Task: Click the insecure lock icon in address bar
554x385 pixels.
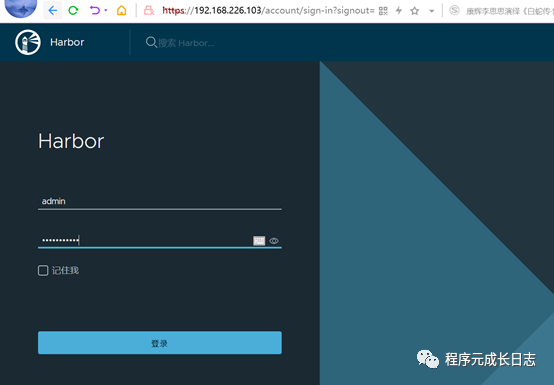Action: [x=149, y=11]
